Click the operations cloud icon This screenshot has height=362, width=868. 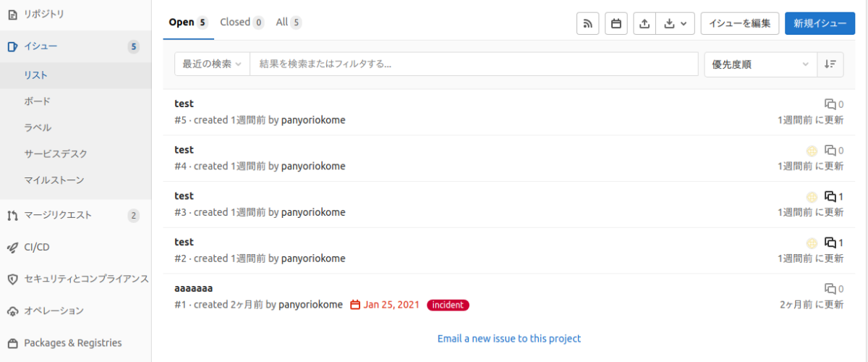click(x=12, y=311)
